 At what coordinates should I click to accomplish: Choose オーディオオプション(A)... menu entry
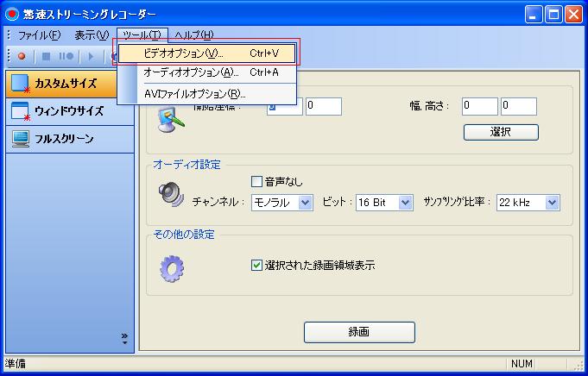coord(207,72)
